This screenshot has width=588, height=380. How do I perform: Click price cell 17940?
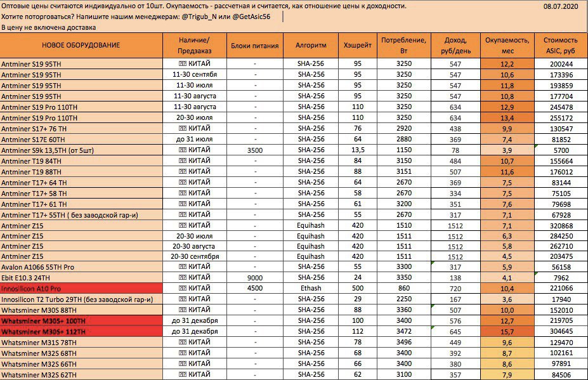(561, 299)
